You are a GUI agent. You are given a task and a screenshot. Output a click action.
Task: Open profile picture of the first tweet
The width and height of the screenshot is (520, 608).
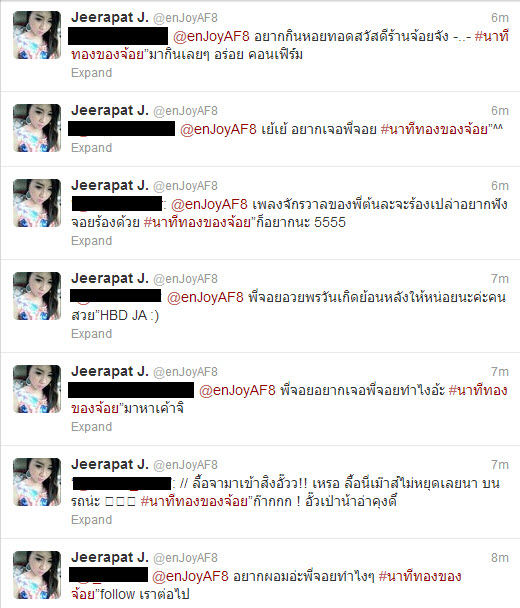(37, 35)
